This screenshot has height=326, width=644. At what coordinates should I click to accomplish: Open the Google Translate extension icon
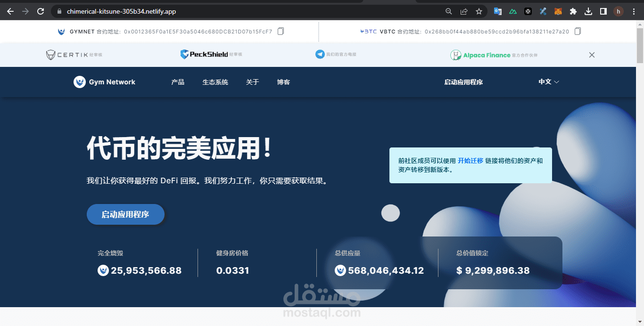[x=498, y=11]
